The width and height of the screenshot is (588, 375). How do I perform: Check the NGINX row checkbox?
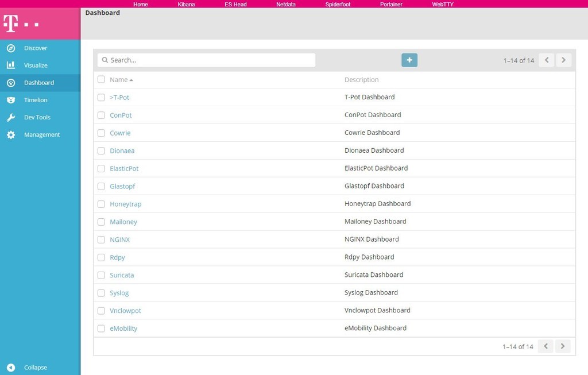pyautogui.click(x=101, y=239)
